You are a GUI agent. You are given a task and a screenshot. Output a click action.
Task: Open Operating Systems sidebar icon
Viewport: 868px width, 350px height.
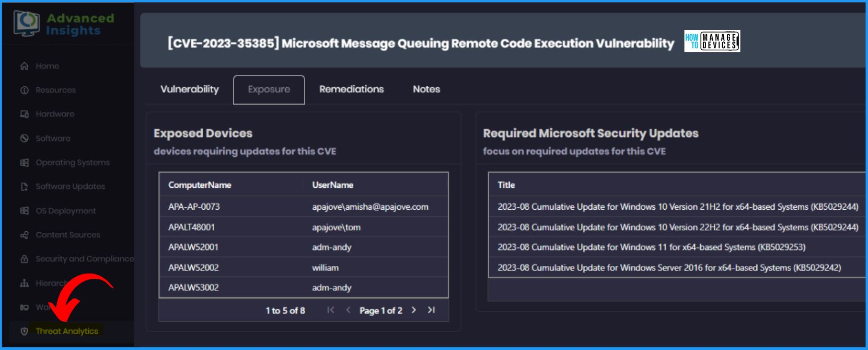pyautogui.click(x=24, y=163)
